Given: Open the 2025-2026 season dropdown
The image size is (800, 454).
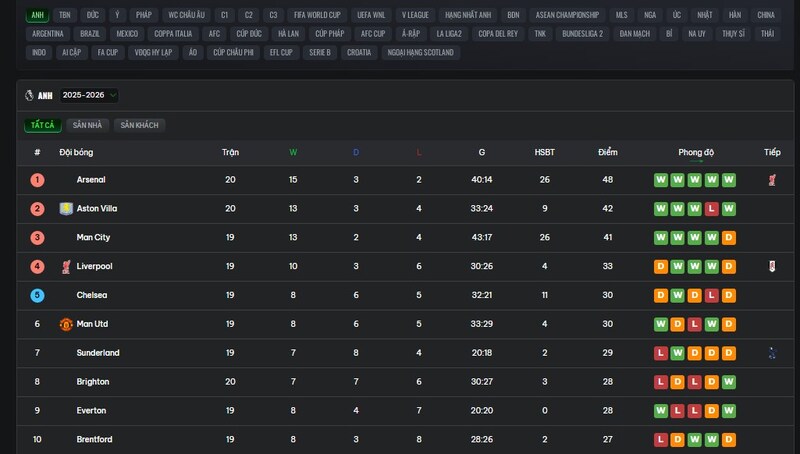Looking at the screenshot, I should pyautogui.click(x=88, y=96).
